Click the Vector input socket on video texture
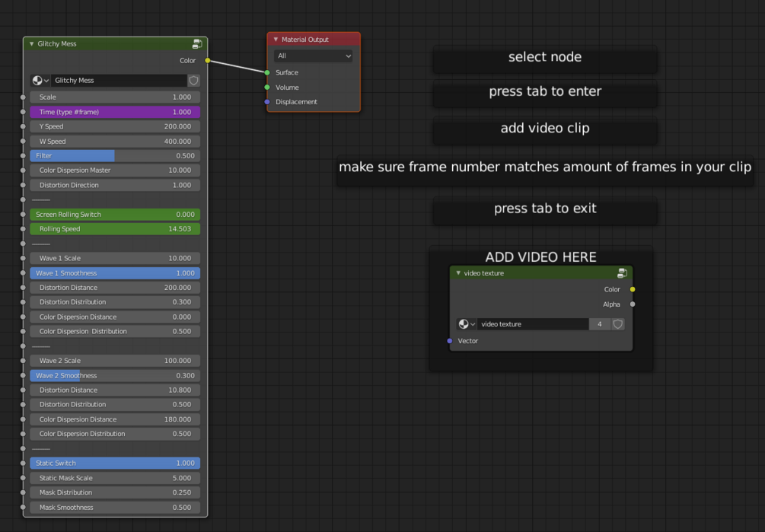This screenshot has width=765, height=532. pos(450,341)
